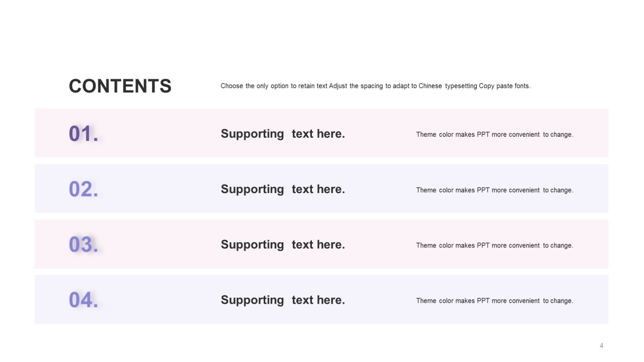Click the 02. number label

click(84, 189)
